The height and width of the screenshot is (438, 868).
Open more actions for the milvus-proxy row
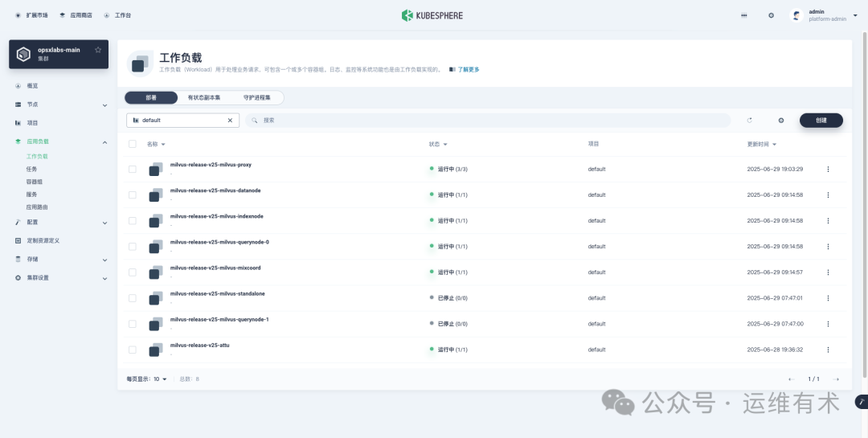click(828, 170)
